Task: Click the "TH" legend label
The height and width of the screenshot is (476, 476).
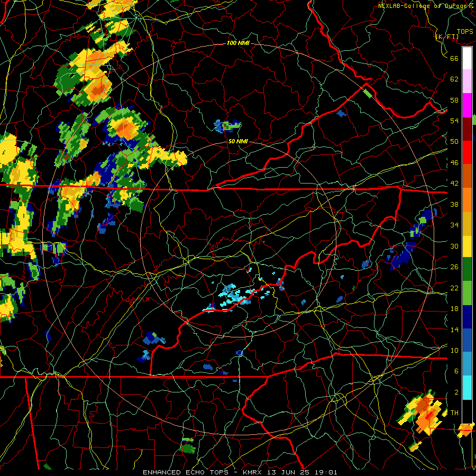Action: point(454,413)
